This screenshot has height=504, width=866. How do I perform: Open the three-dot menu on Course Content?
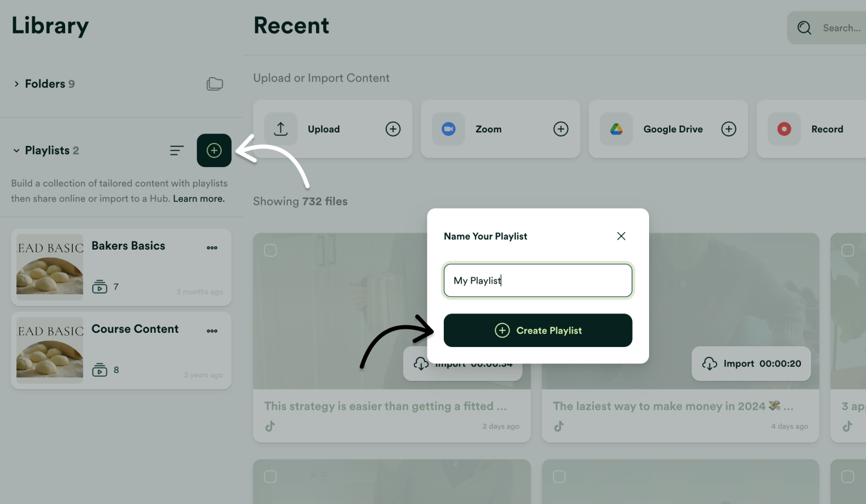click(212, 330)
